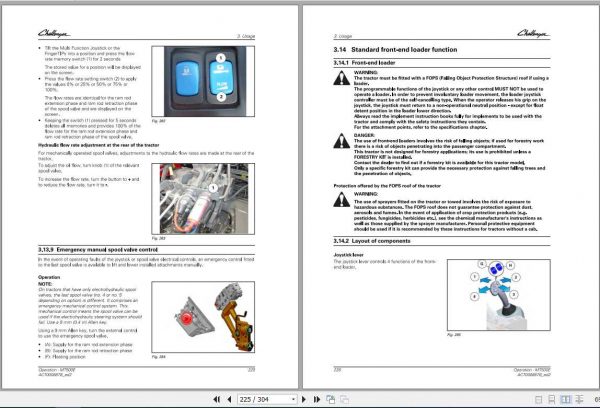Go to the next page
The width and height of the screenshot is (600, 408).
(x=304, y=399)
